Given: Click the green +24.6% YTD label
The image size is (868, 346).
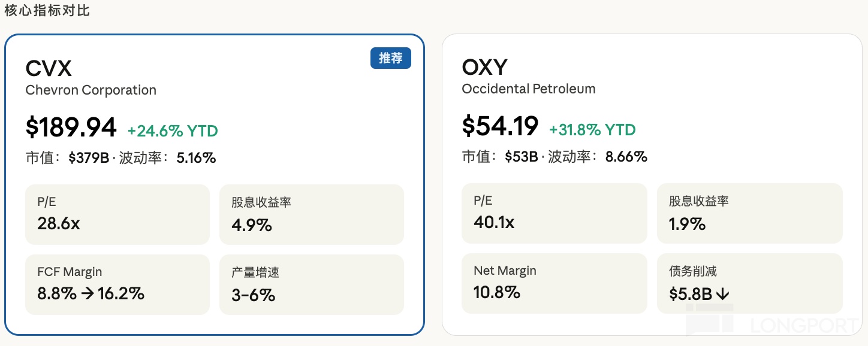Looking at the screenshot, I should tap(173, 130).
